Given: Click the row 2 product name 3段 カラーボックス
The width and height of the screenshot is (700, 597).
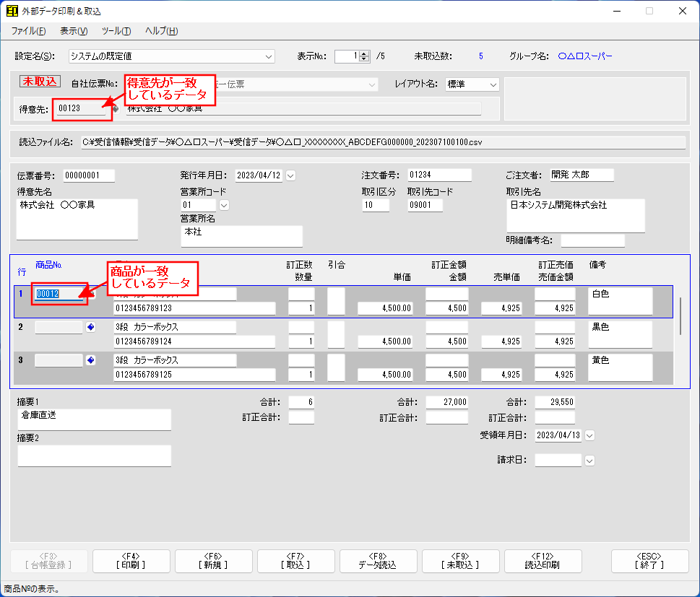Looking at the screenshot, I should 175,327.
